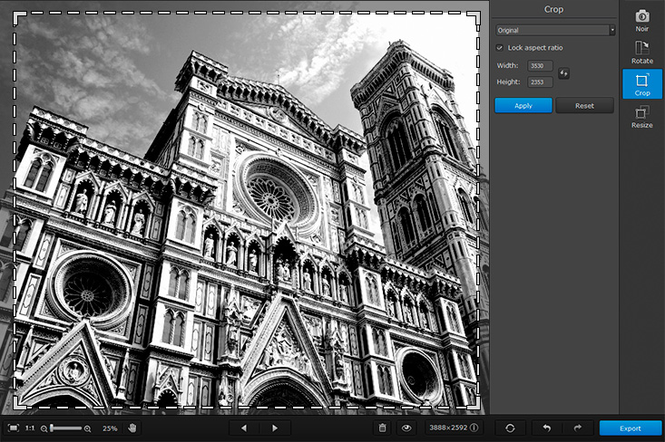Click the refresh/reset circular arrows icon
The height and width of the screenshot is (442, 665).
tap(510, 428)
